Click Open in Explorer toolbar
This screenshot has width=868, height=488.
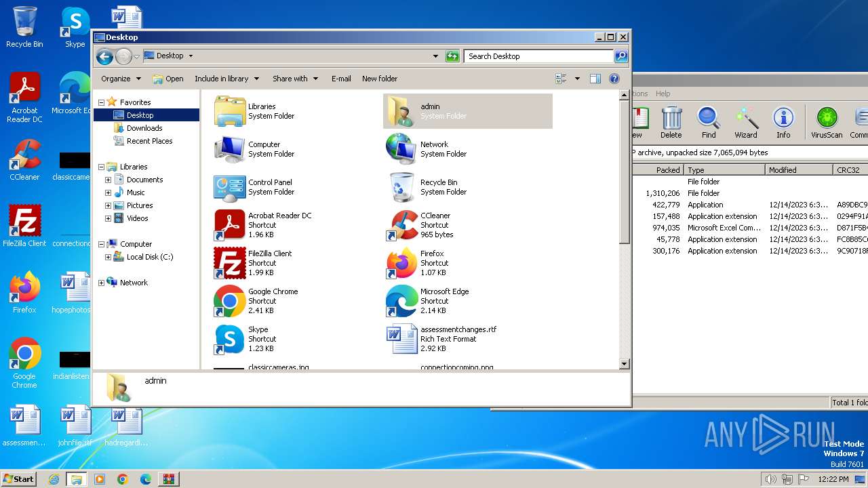tap(168, 79)
